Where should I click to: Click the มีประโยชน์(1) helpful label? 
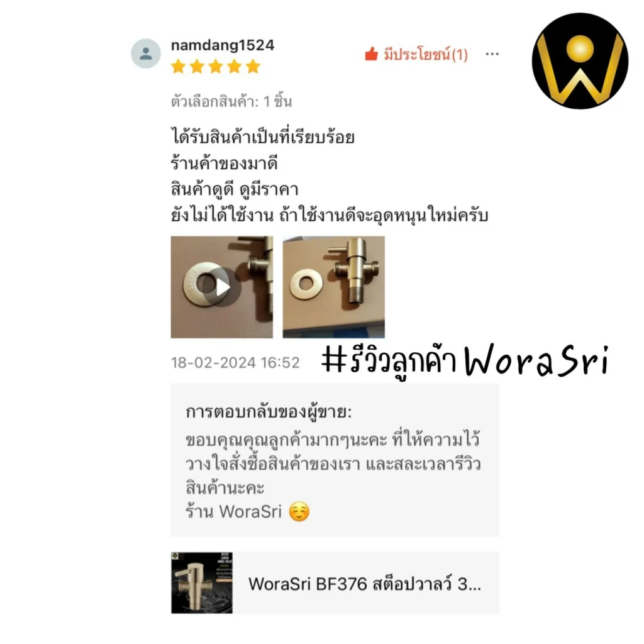pos(426,54)
